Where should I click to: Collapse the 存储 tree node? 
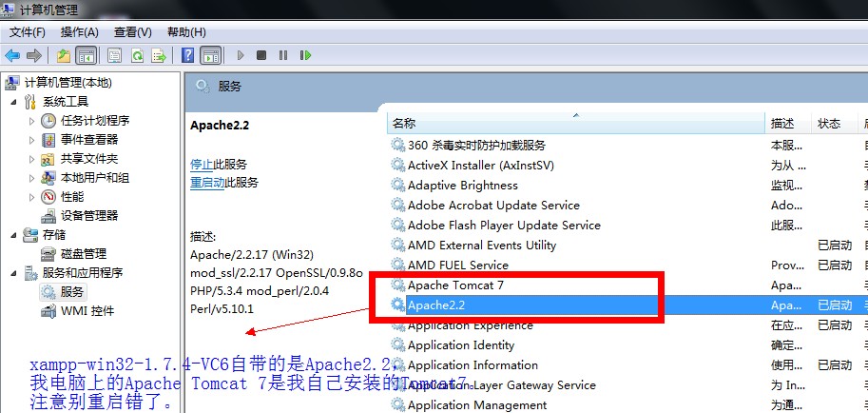13,234
